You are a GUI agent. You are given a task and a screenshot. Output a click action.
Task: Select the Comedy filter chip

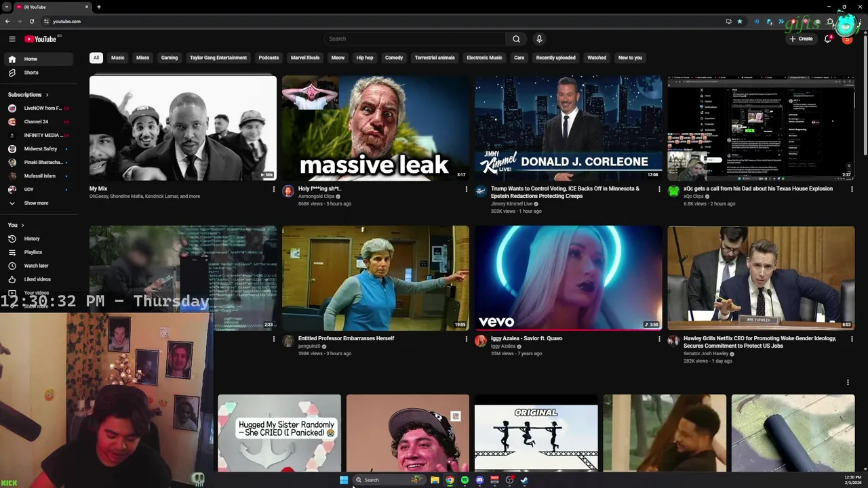[x=394, y=58]
